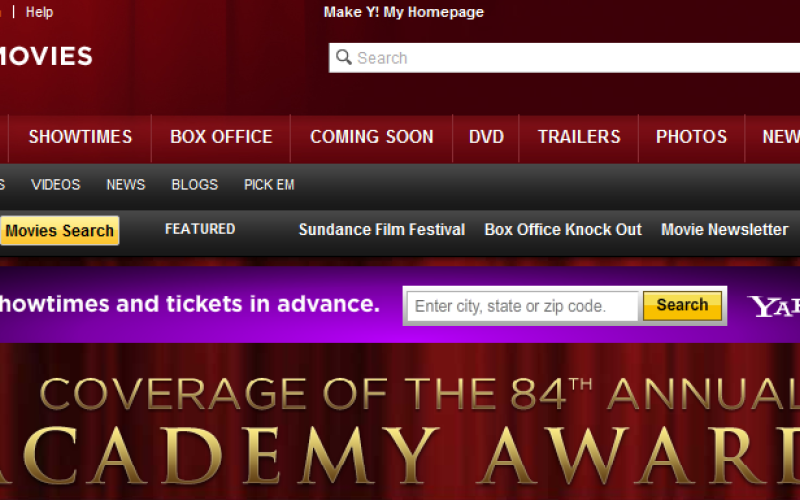Click the city, state or zip field
The height and width of the screenshot is (500, 800).
pyautogui.click(x=522, y=306)
